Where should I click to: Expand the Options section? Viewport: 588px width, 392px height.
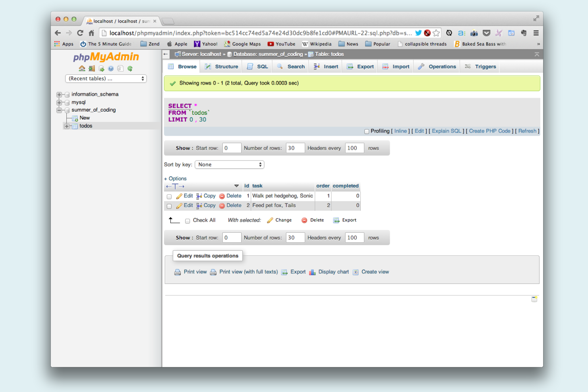click(175, 178)
